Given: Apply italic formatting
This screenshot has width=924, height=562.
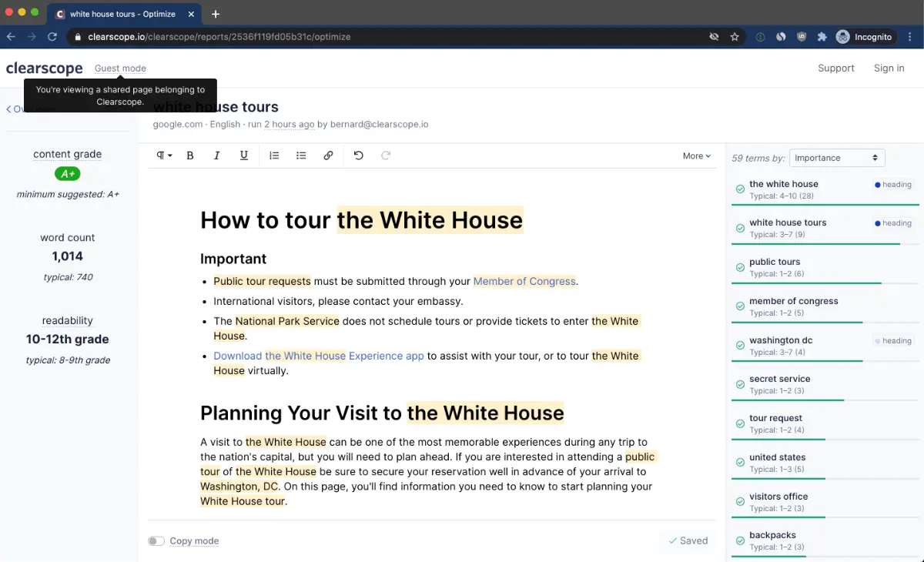Looking at the screenshot, I should [217, 156].
